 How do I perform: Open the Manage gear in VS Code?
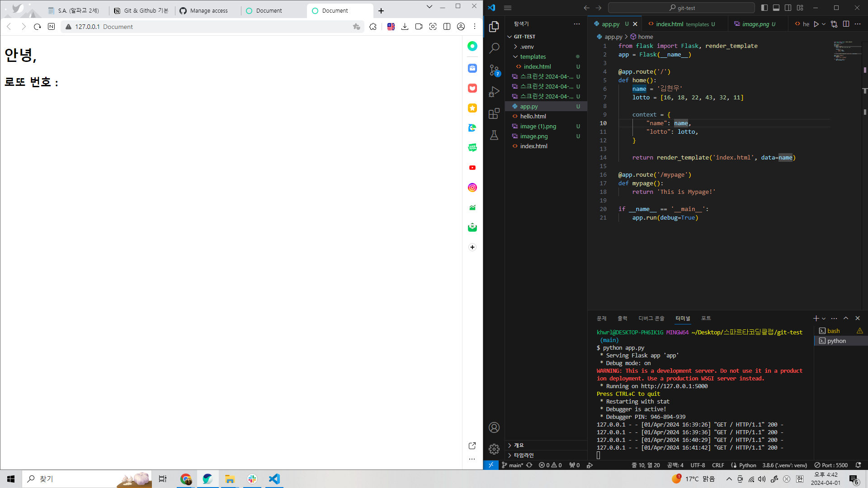[x=494, y=449]
